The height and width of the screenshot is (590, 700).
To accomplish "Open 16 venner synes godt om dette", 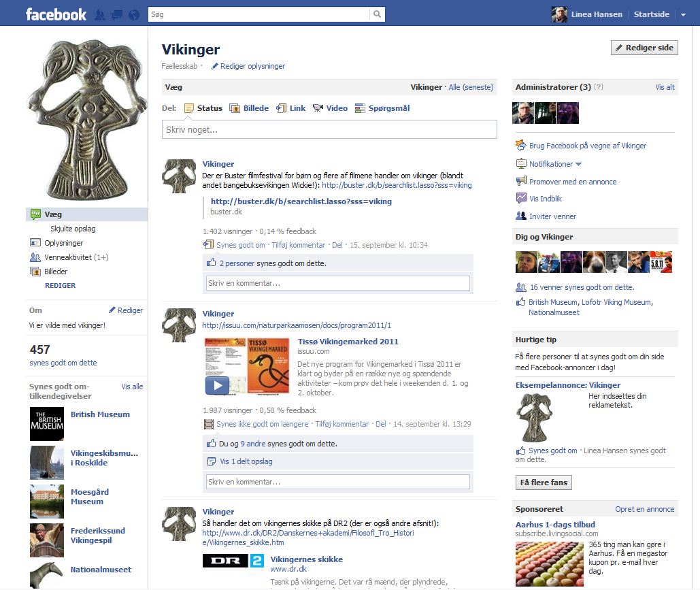I will (582, 287).
